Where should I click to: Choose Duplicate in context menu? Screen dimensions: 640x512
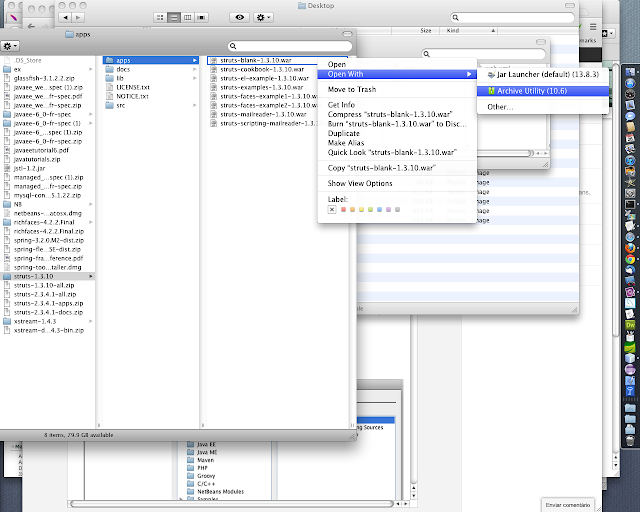pos(344,134)
